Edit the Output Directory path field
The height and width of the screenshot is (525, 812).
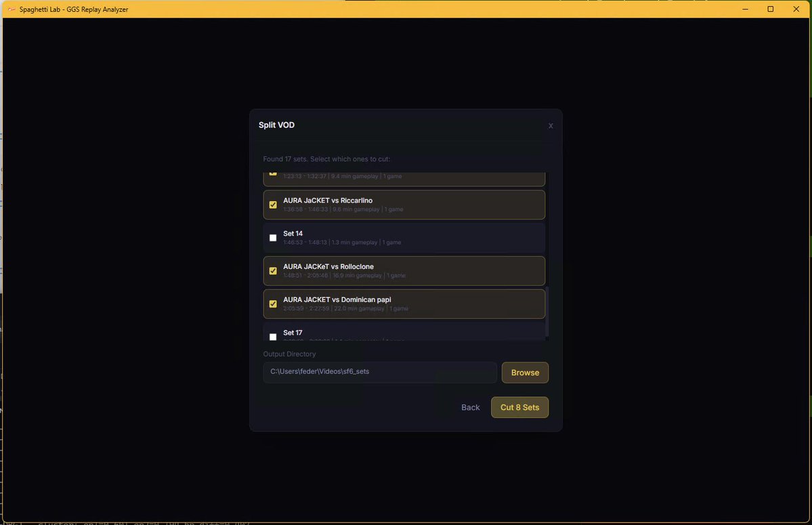pyautogui.click(x=380, y=373)
